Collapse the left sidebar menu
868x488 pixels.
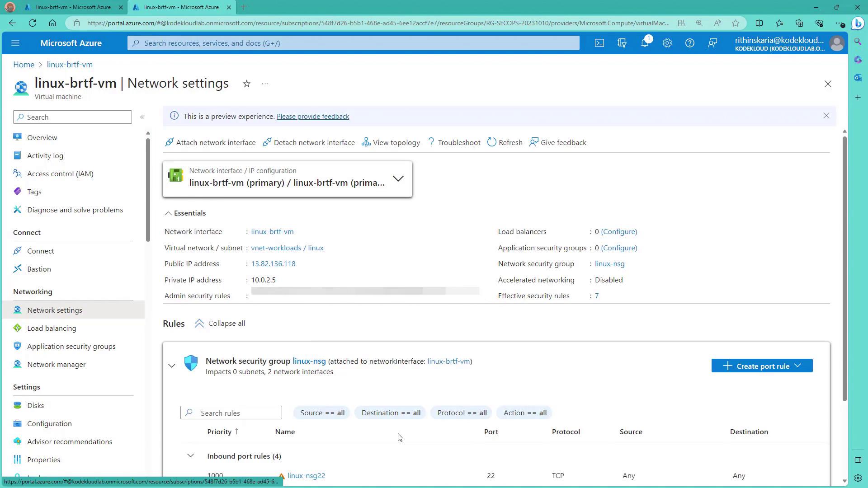tap(142, 117)
